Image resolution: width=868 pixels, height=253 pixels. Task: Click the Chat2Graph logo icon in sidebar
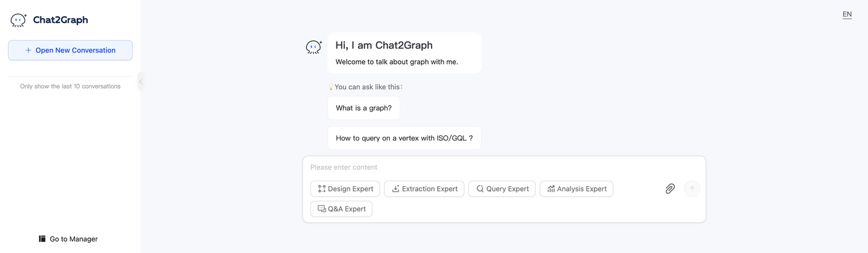(x=19, y=20)
